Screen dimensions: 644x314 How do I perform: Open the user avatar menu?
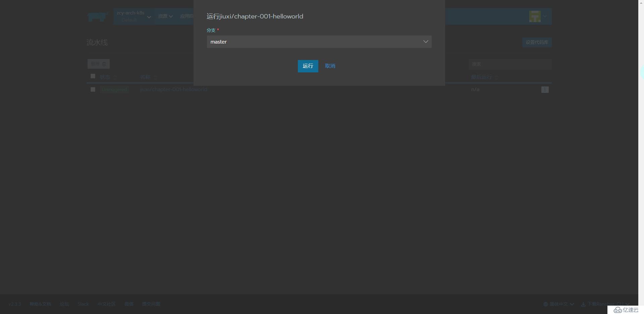[538, 16]
